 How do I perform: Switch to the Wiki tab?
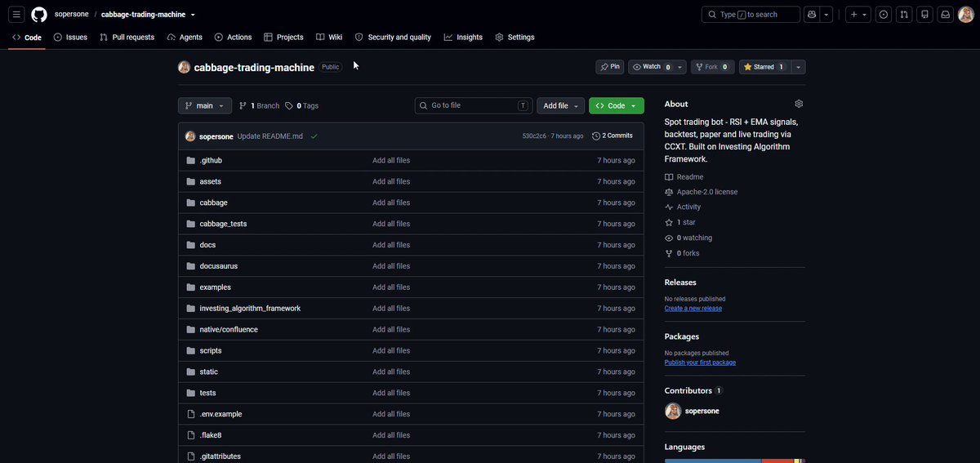click(329, 38)
